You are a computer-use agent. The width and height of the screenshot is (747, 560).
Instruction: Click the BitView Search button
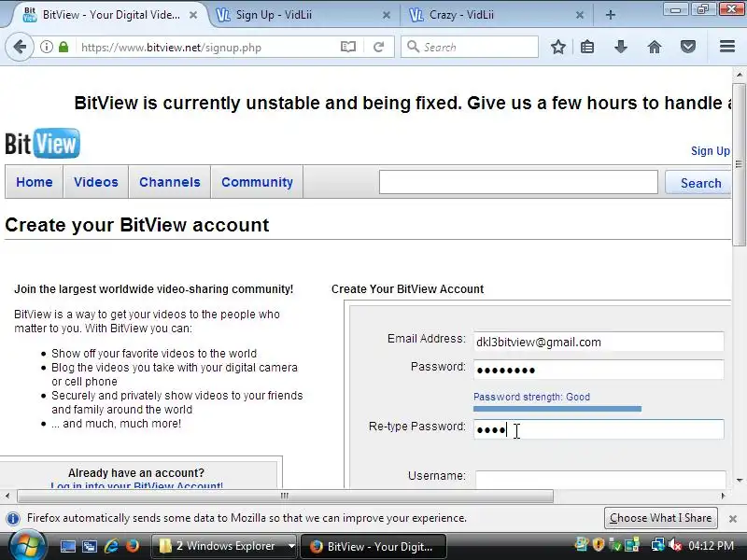tap(699, 183)
